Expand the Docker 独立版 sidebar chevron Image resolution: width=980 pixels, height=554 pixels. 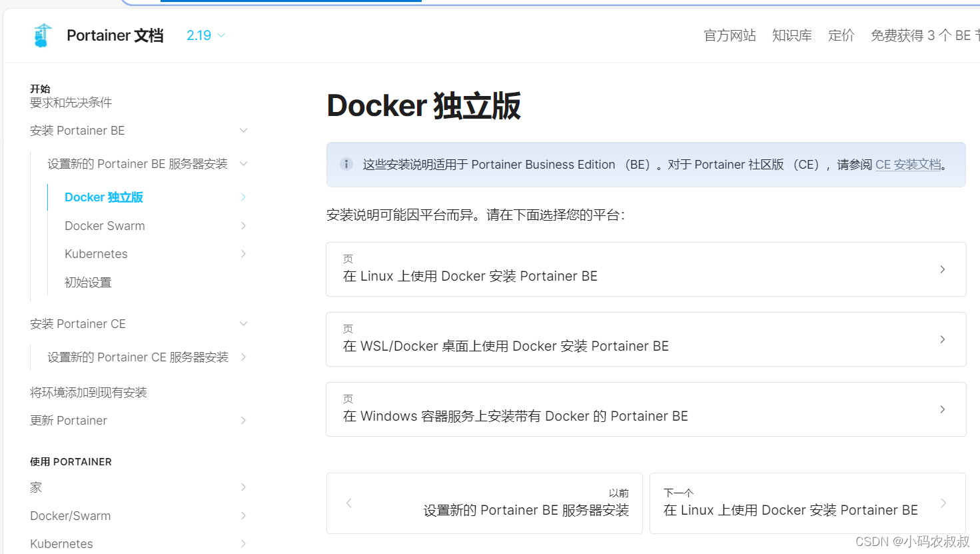(243, 197)
